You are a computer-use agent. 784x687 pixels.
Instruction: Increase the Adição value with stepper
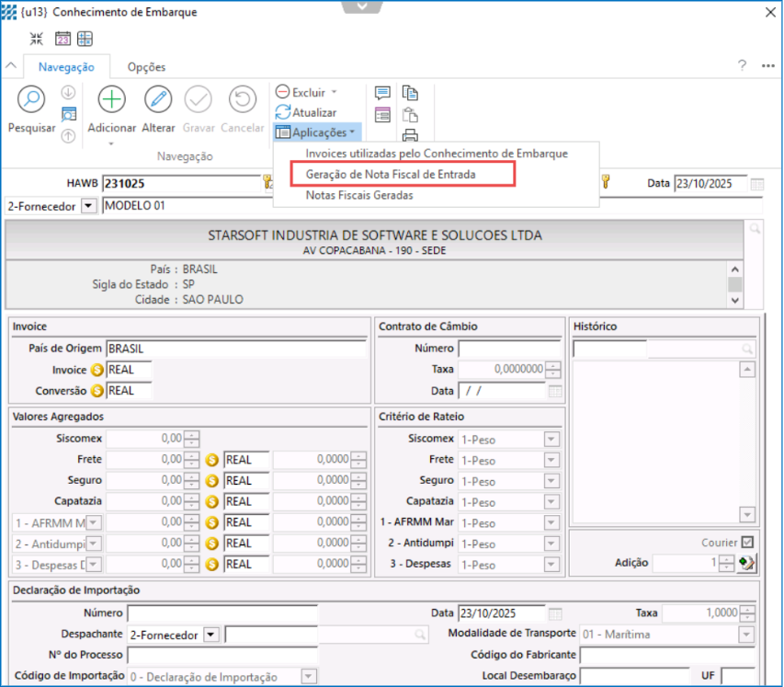pos(726,558)
